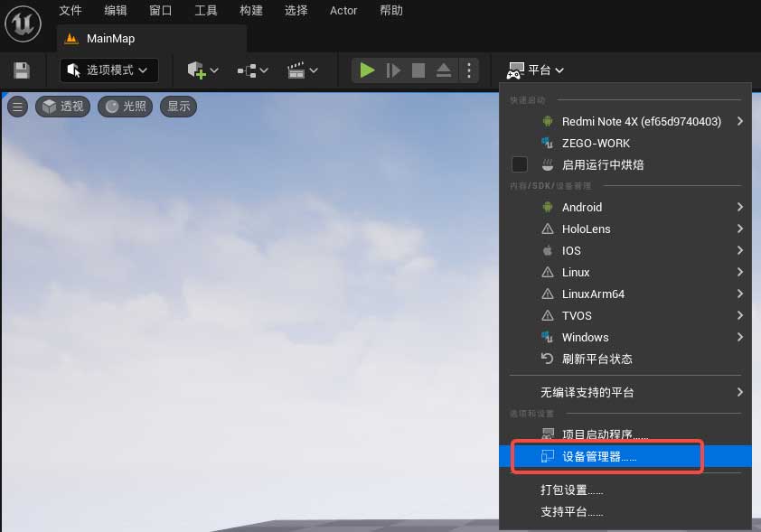Viewport: 761px width, 532px height.
Task: Click the skip frame advance icon
Action: click(x=393, y=70)
